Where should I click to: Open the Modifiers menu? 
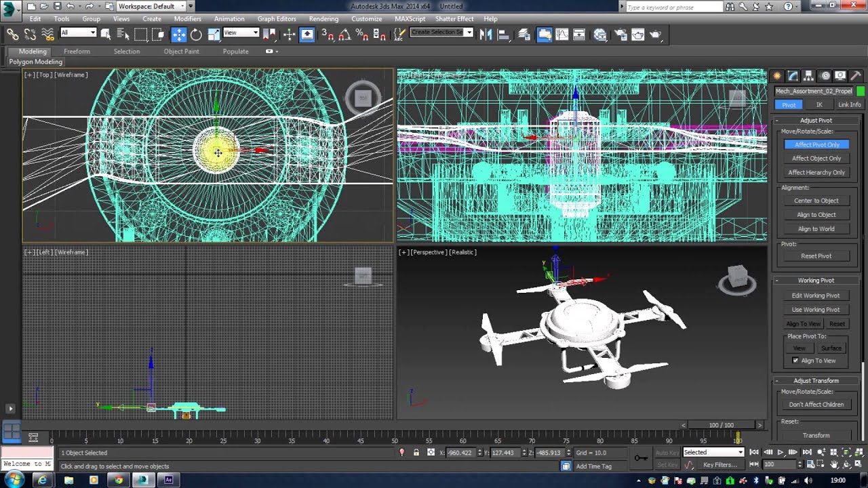[x=187, y=19]
